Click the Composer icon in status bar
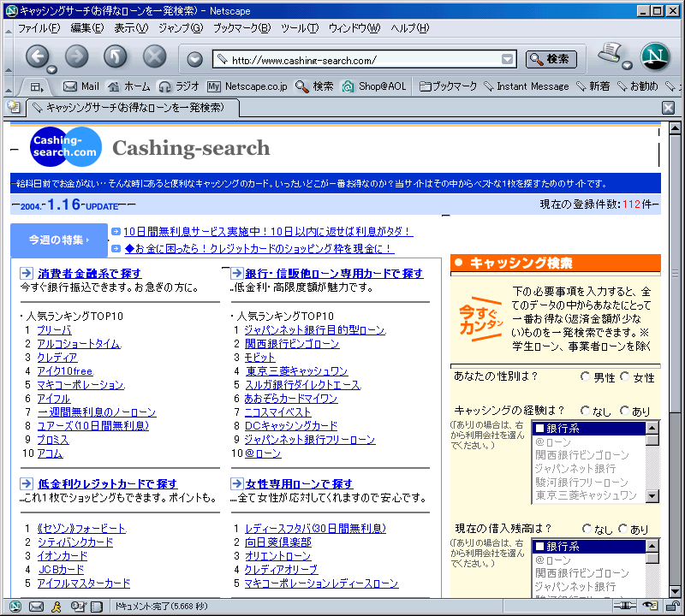Screen dimensions: 685x616 [77, 606]
